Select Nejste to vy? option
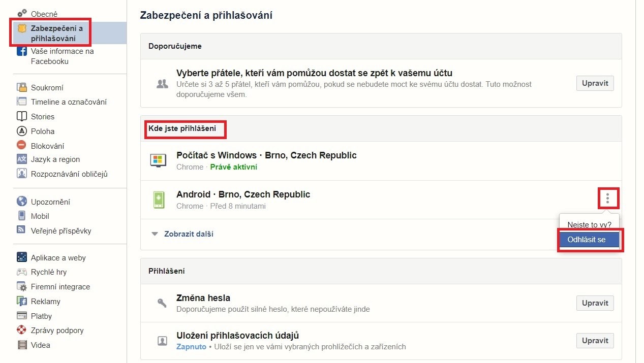This screenshot has height=363, width=644. coord(589,224)
